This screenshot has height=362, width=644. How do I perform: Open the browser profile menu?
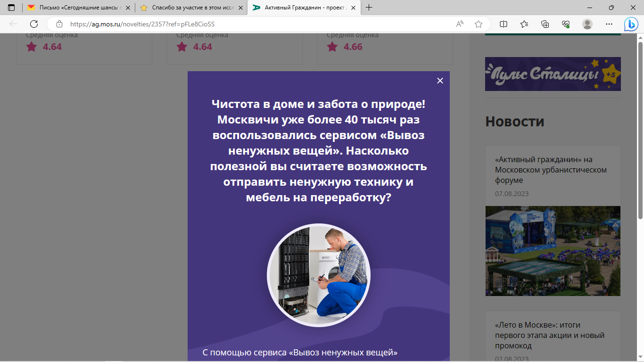587,24
